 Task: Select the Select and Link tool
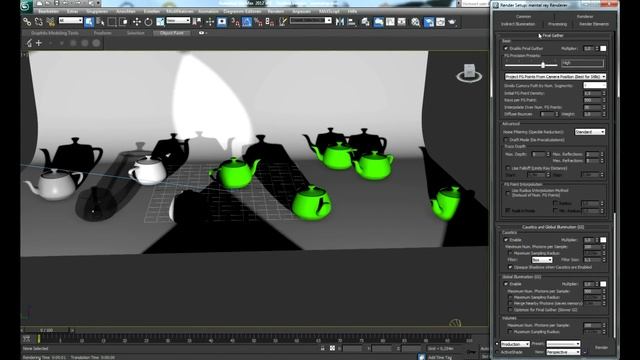(27, 22)
